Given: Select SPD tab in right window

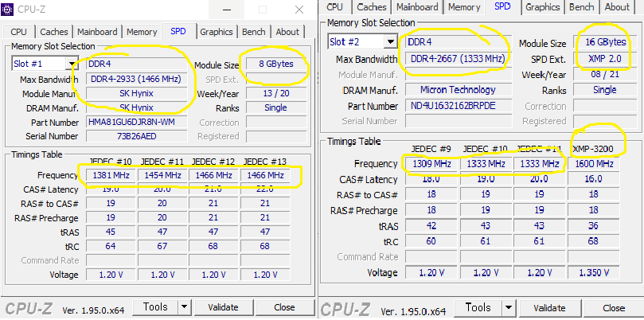Looking at the screenshot, I should tap(502, 6).
